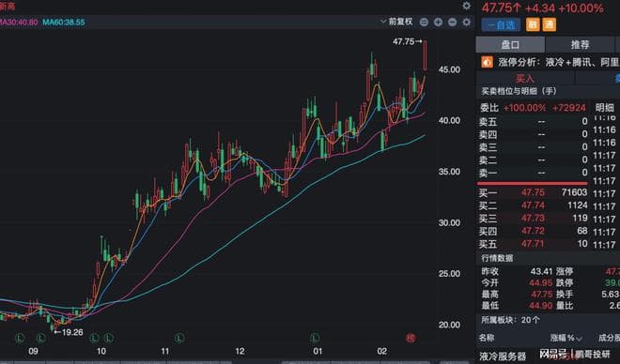
Task: Select the 买五 47.71 bid row
Action: 533,244
